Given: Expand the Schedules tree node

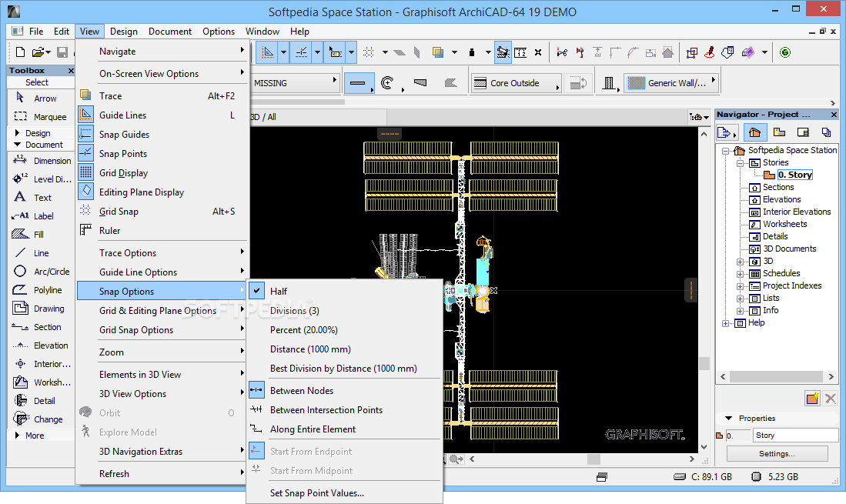Looking at the screenshot, I should tap(741, 274).
